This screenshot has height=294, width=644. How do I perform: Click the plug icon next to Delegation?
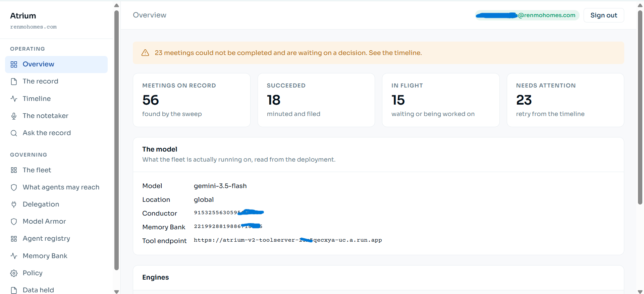point(14,204)
